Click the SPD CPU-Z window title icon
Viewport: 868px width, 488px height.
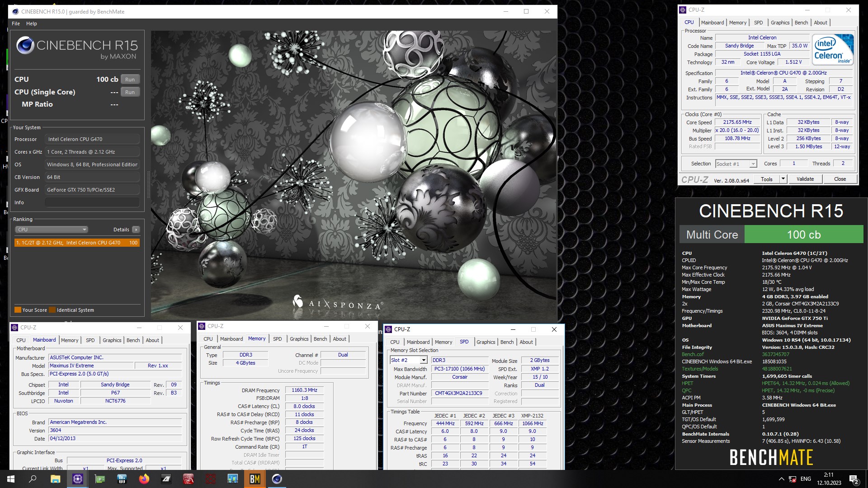click(389, 329)
